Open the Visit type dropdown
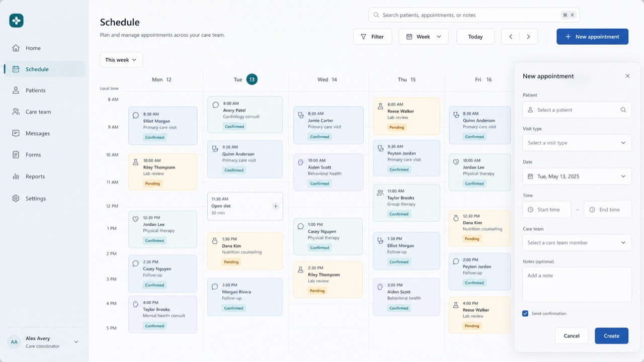644x362 pixels. coord(577,143)
